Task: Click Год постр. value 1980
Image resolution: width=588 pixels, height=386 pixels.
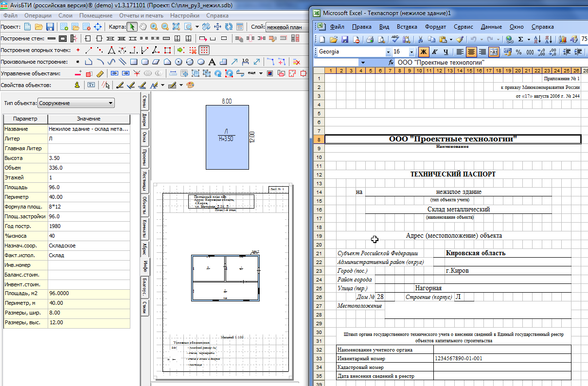Action: pyautogui.click(x=89, y=226)
